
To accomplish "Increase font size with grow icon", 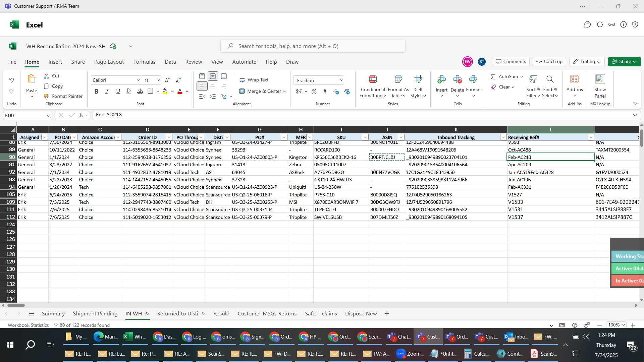I will (167, 80).
